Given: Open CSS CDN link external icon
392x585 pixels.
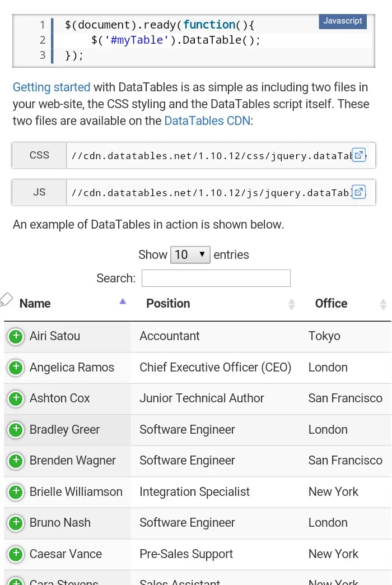Looking at the screenshot, I should (x=358, y=155).
